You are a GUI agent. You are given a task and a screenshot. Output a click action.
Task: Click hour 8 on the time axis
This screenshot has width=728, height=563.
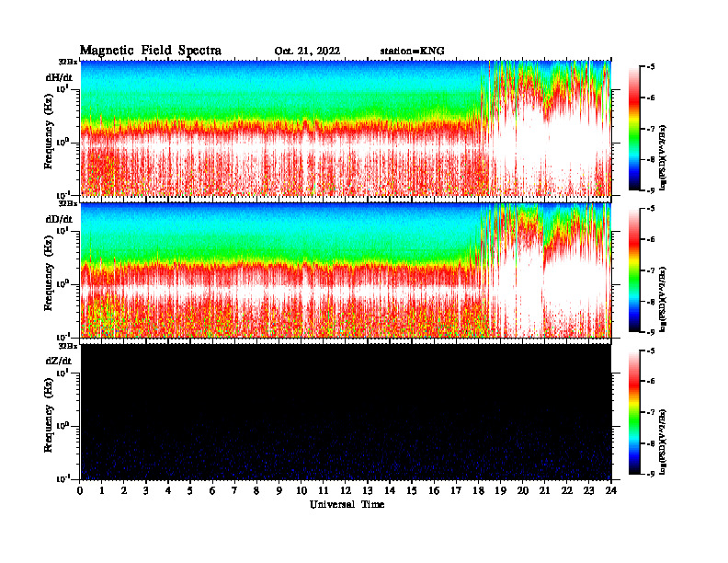click(256, 490)
